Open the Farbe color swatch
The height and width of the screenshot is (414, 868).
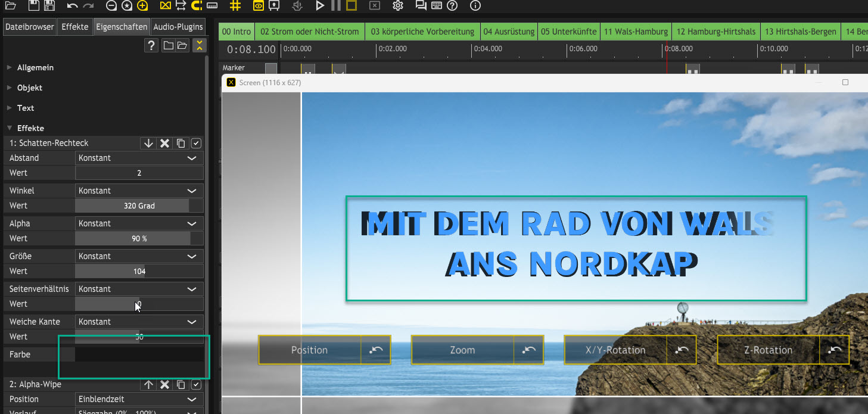coord(139,354)
